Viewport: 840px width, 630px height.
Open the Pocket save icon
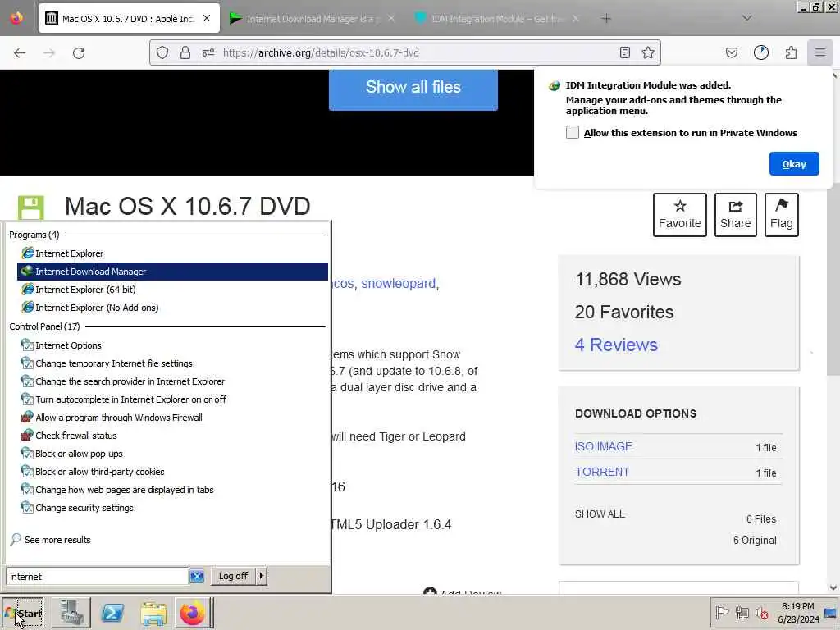coord(731,52)
